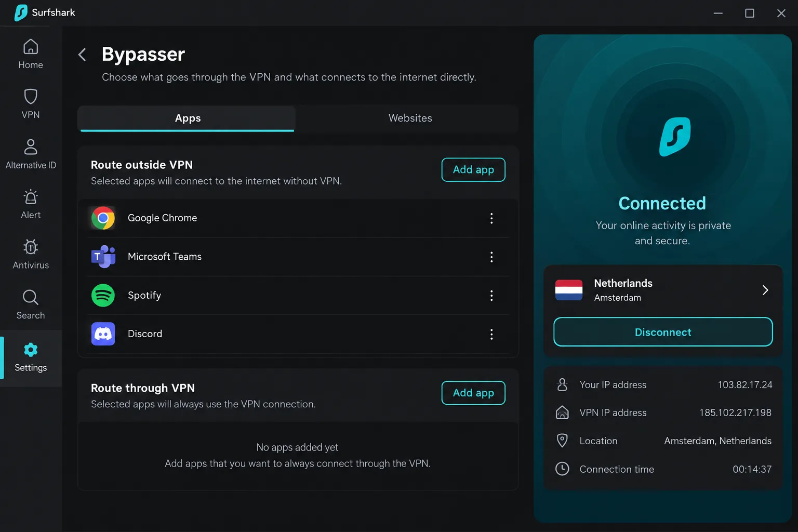Open the Home sidebar section
Screen dimensions: 798x532
pyautogui.click(x=31, y=54)
